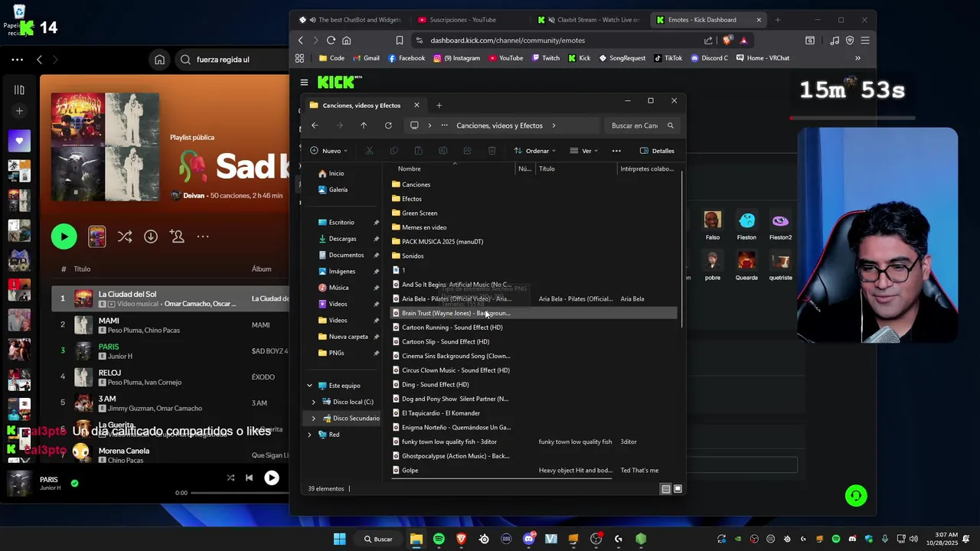Toggle shuffle in Spotify bottom player bar
This screenshot has width=980, height=551.
pos(230,478)
